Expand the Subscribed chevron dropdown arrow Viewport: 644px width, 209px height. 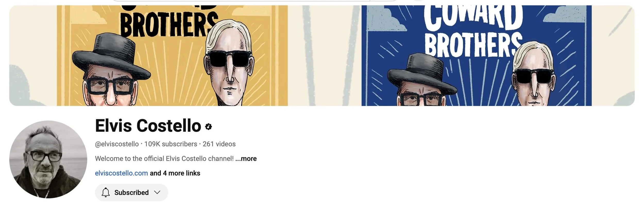tap(157, 192)
